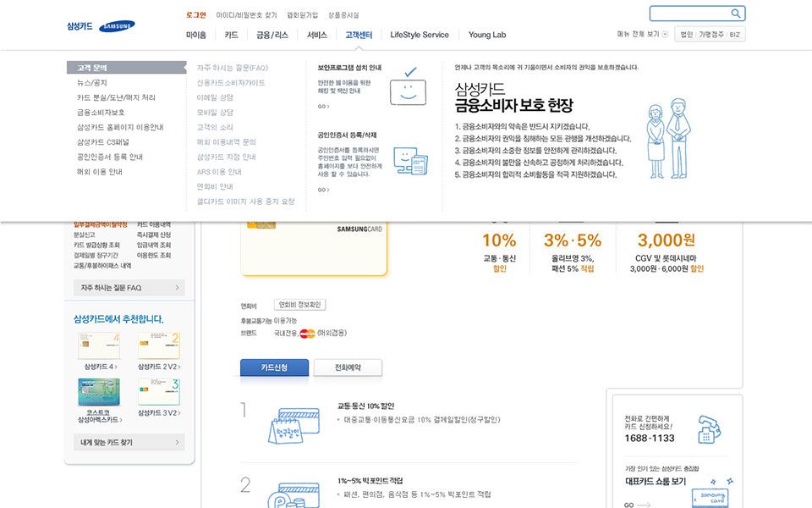This screenshot has height=508, width=812.
Task: Click the showroom Samsung card illustration
Action: point(711,497)
